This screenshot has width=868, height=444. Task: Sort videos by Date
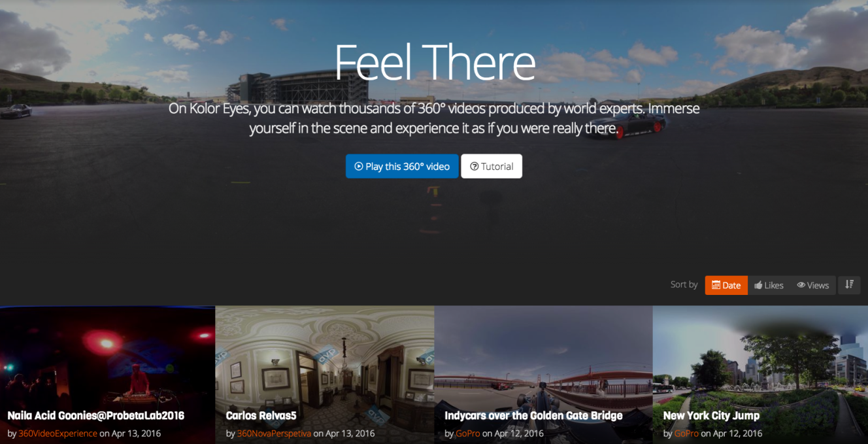pyautogui.click(x=726, y=285)
